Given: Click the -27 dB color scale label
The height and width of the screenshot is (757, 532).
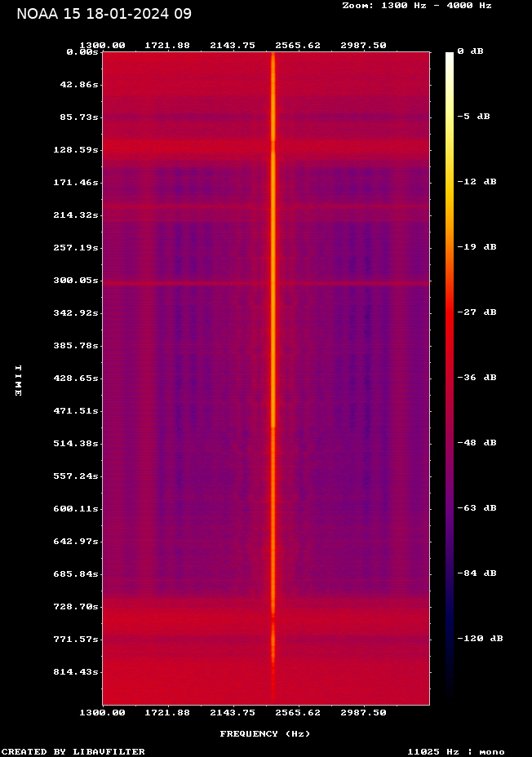Looking at the screenshot, I should click(477, 312).
